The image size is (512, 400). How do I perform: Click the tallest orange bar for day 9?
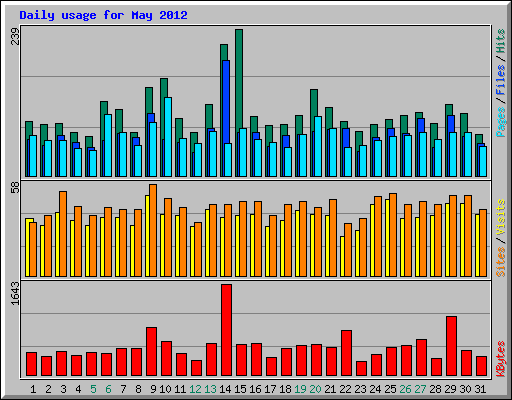tap(153, 230)
